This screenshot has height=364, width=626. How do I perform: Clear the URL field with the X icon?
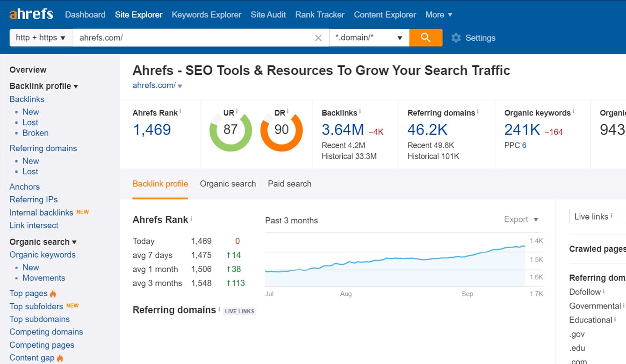click(318, 38)
